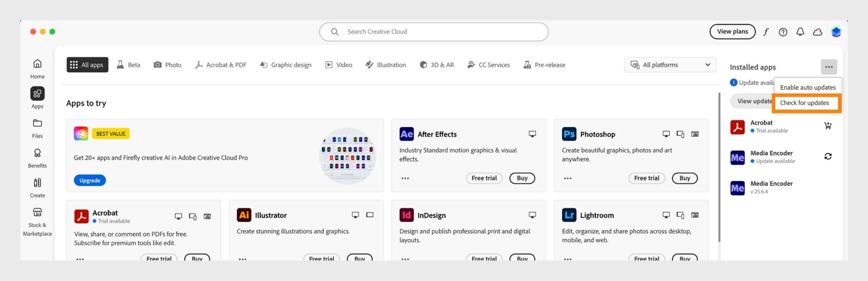868x281 pixels.
Task: Expand the All platforms dropdown
Action: coord(670,65)
